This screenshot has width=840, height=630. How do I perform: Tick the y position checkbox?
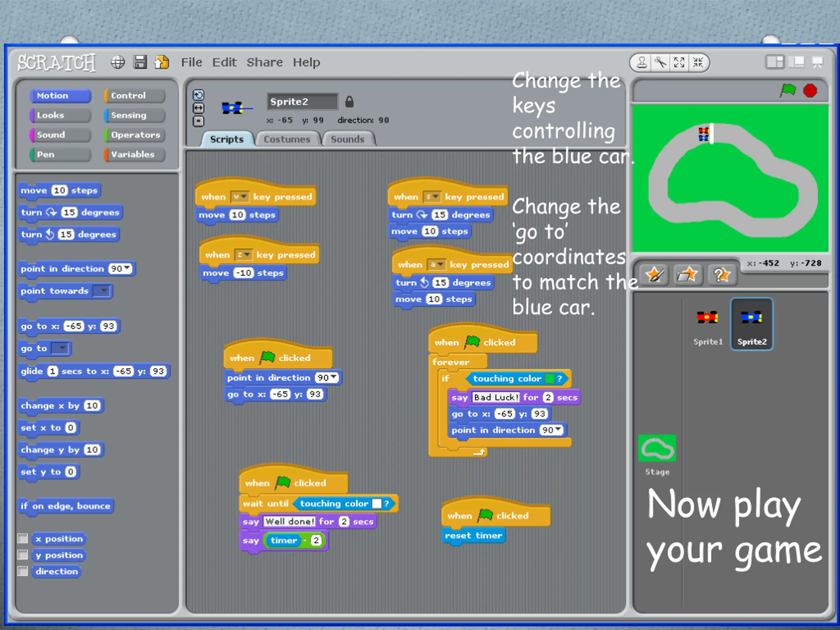coord(23,555)
